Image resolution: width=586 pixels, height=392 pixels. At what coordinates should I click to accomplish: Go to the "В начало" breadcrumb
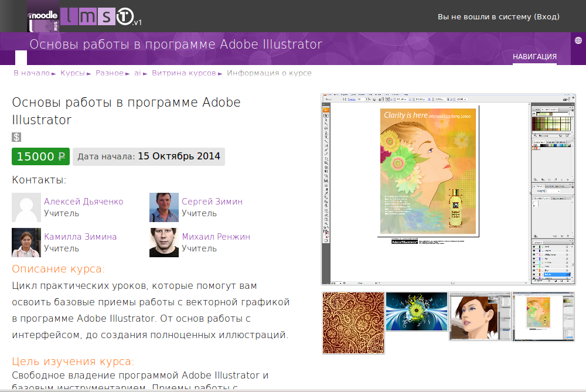32,73
